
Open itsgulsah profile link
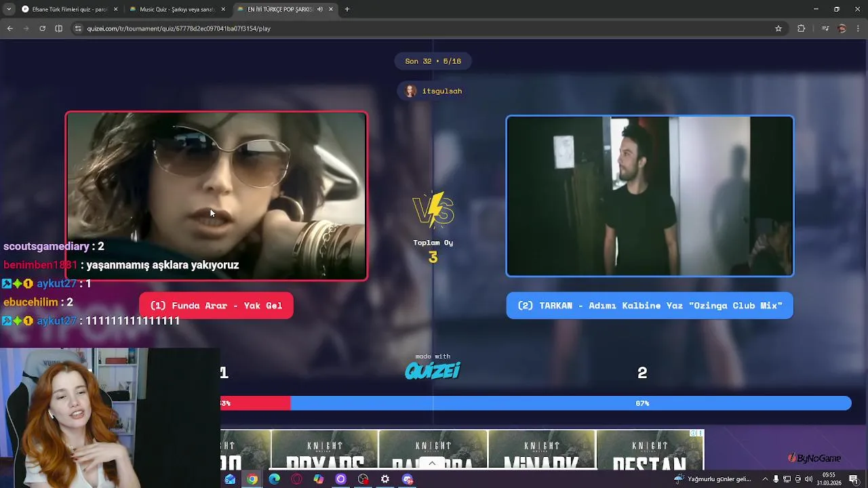tap(433, 91)
